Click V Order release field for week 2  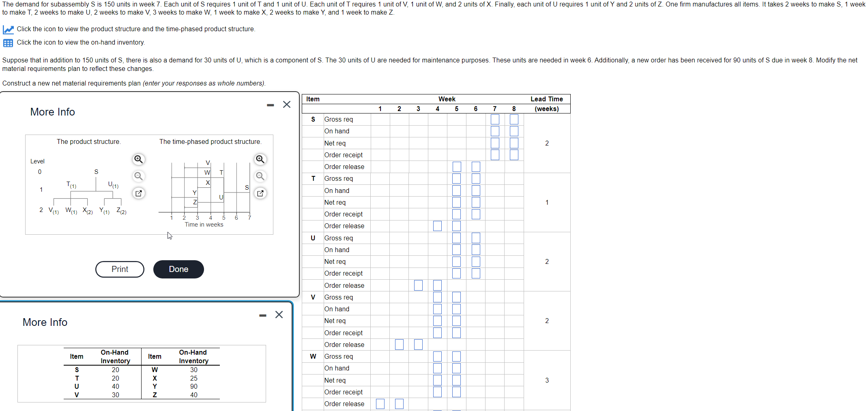coord(399,345)
